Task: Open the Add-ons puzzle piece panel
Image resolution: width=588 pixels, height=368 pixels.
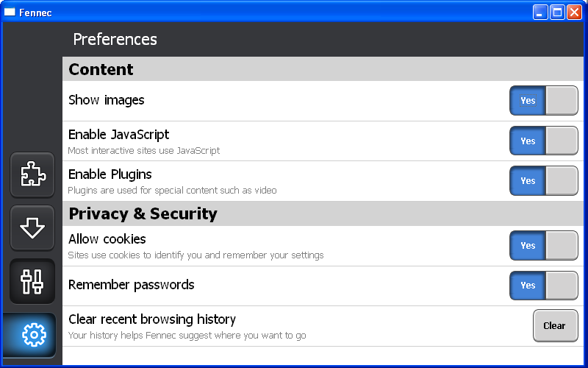Action: (x=32, y=174)
